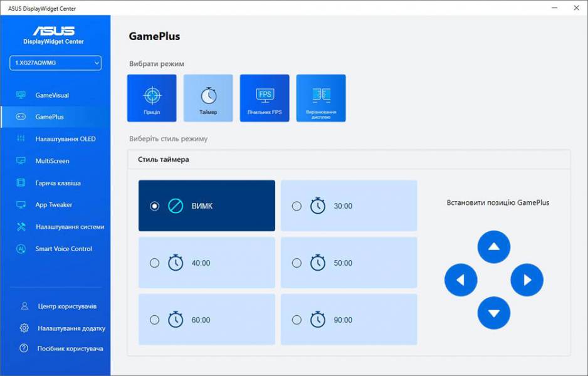Select the 30:00 timer radio button
The width and height of the screenshot is (588, 376).
pyautogui.click(x=297, y=206)
